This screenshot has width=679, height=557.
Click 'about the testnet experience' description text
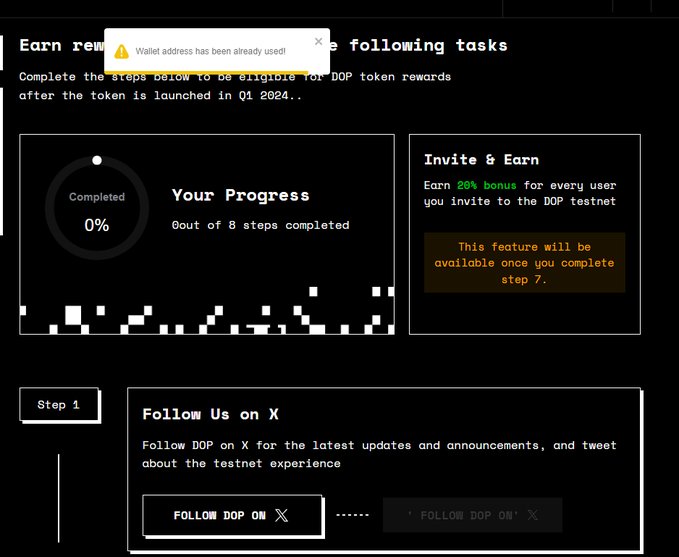tap(241, 464)
